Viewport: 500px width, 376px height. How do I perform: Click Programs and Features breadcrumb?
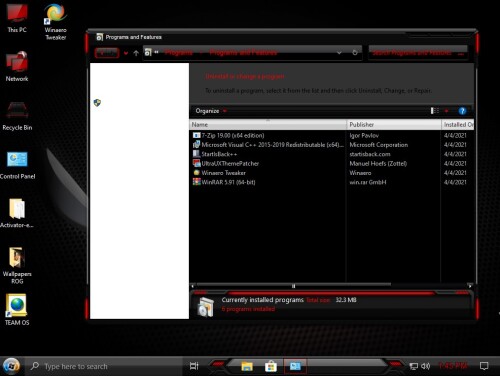(x=243, y=52)
